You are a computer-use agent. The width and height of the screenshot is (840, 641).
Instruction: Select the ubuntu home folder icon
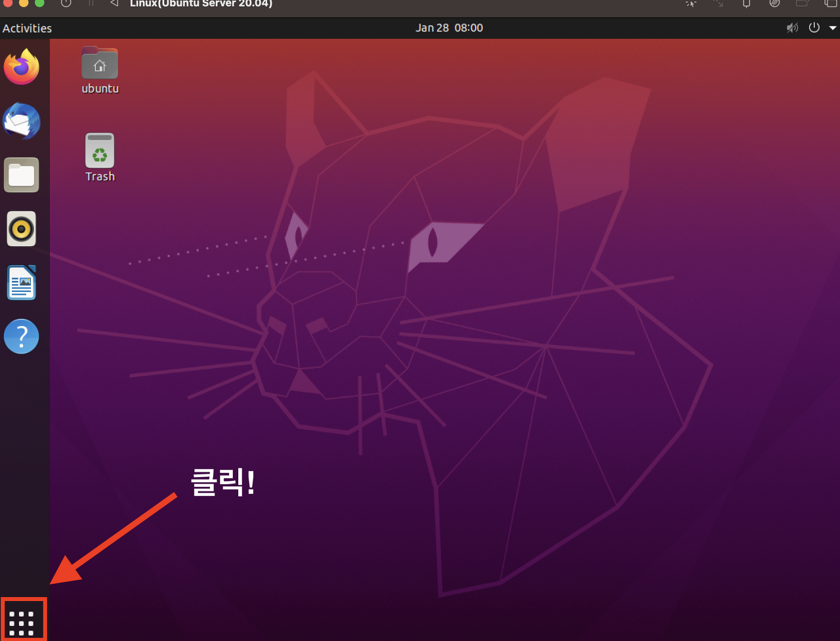[x=100, y=71]
